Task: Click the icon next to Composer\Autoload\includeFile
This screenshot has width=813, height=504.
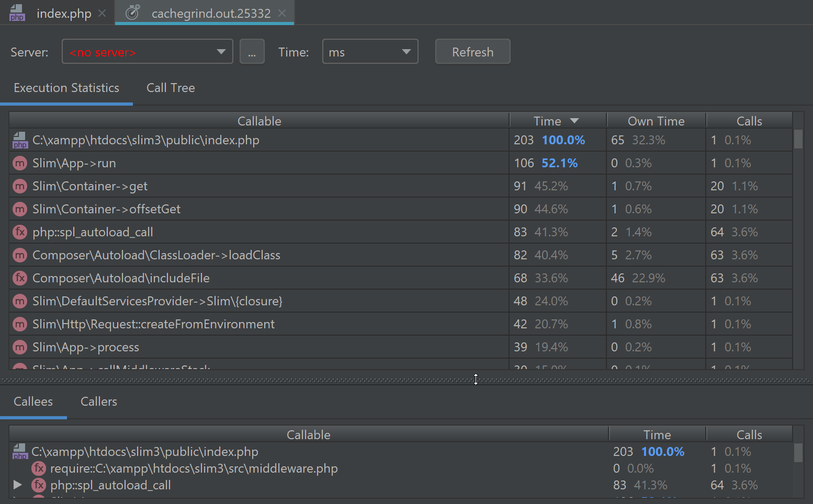Action: click(20, 278)
